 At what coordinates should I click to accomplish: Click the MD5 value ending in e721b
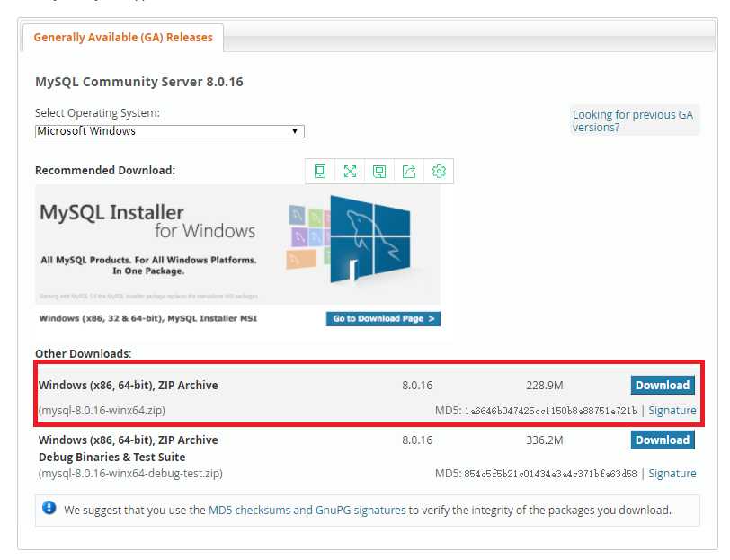[x=550, y=411]
